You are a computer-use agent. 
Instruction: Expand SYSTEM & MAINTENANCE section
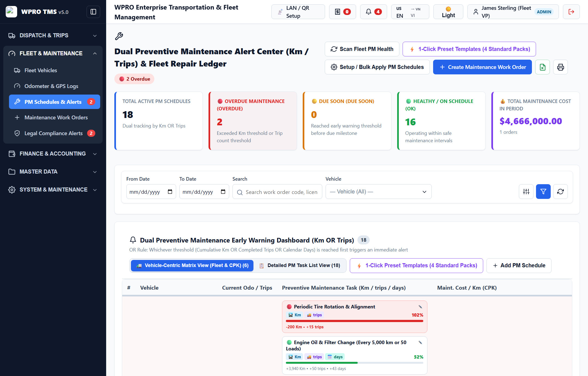53,190
